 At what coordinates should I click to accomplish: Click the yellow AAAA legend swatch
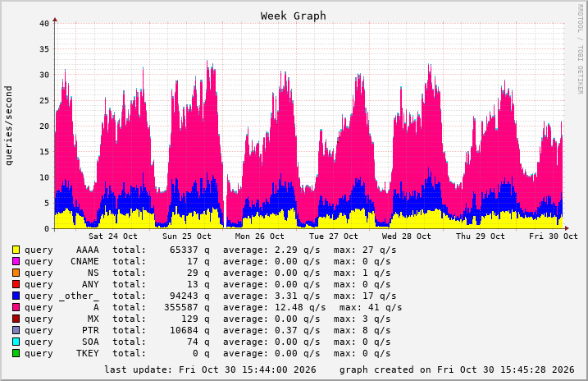[x=16, y=250]
